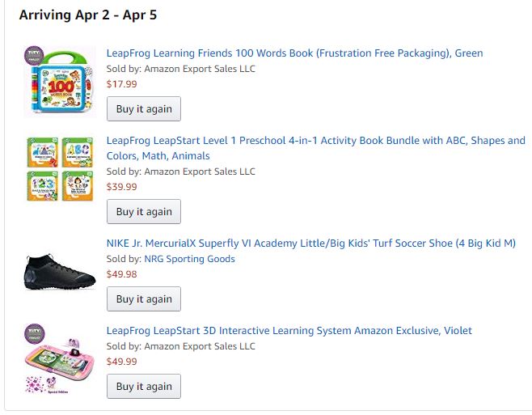
Task: Click the $49.98 price of Nike shoe
Action: [121, 274]
